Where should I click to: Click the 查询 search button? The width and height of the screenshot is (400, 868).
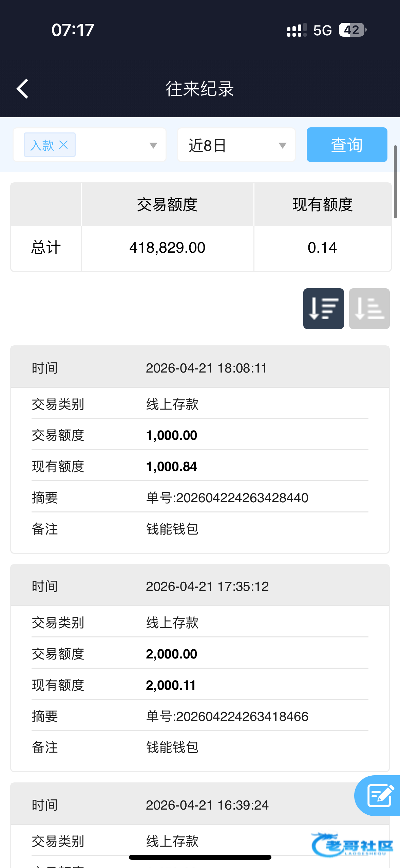(x=347, y=145)
